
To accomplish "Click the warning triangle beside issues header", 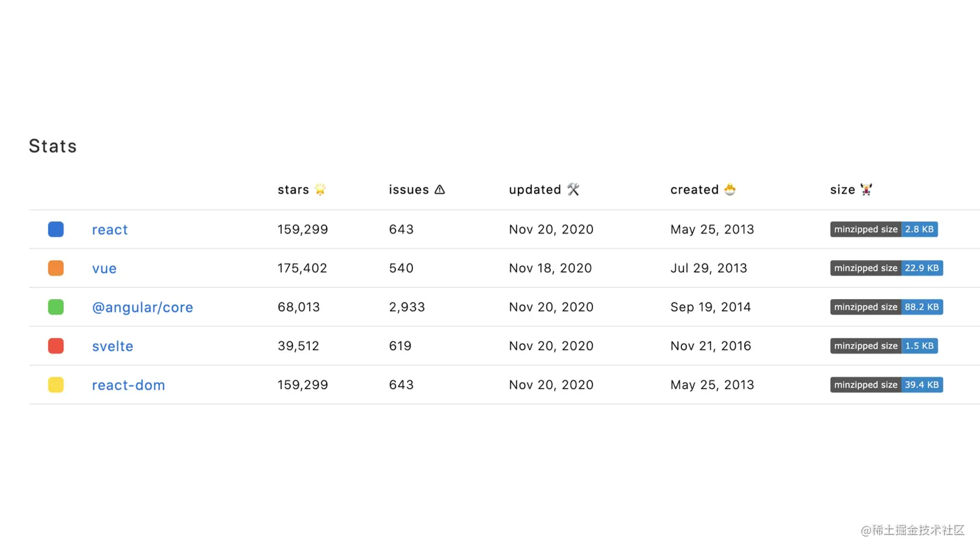I will pyautogui.click(x=439, y=189).
